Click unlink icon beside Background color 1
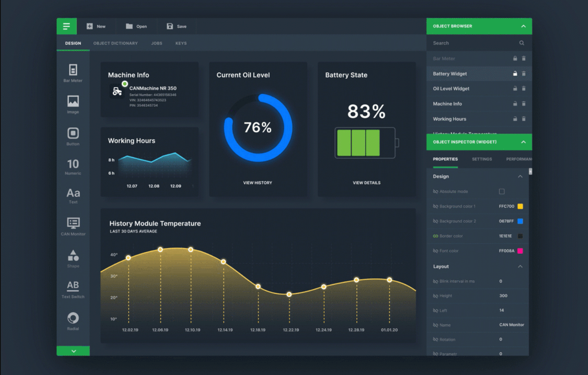Viewport: 588px width, 375px height. [x=435, y=206]
